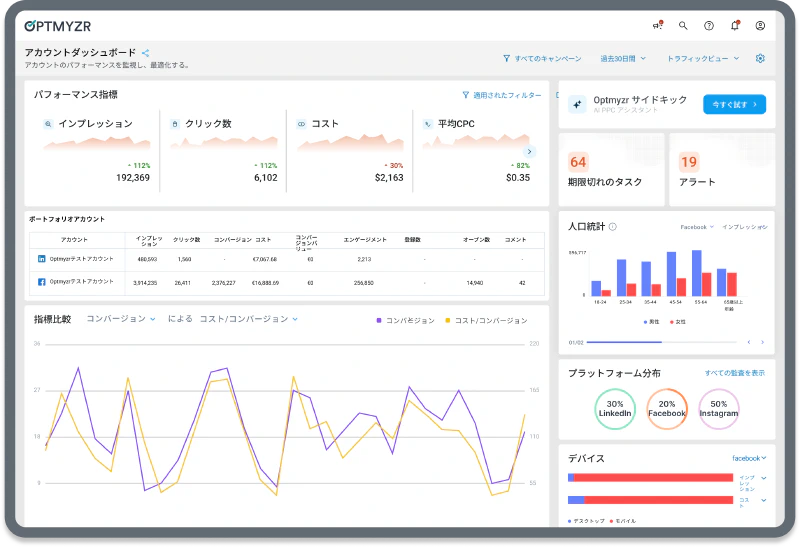
Task: Open the 過去30日間 date range dropdown
Action: 623,59
